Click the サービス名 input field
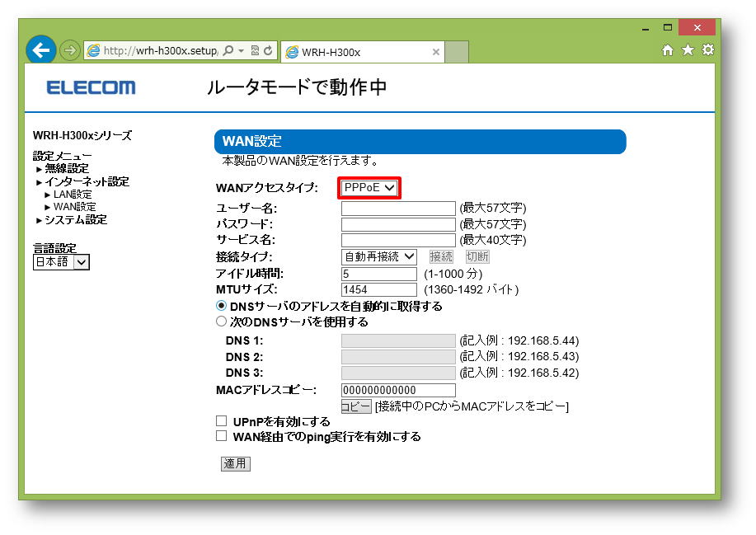This screenshot has height=535, width=756. pyautogui.click(x=398, y=240)
